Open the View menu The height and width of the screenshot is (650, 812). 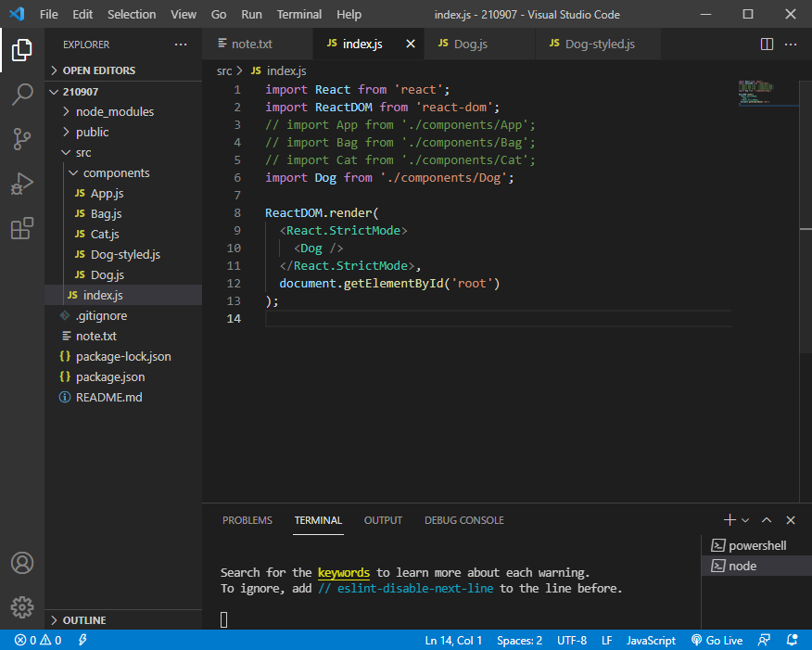184,15
